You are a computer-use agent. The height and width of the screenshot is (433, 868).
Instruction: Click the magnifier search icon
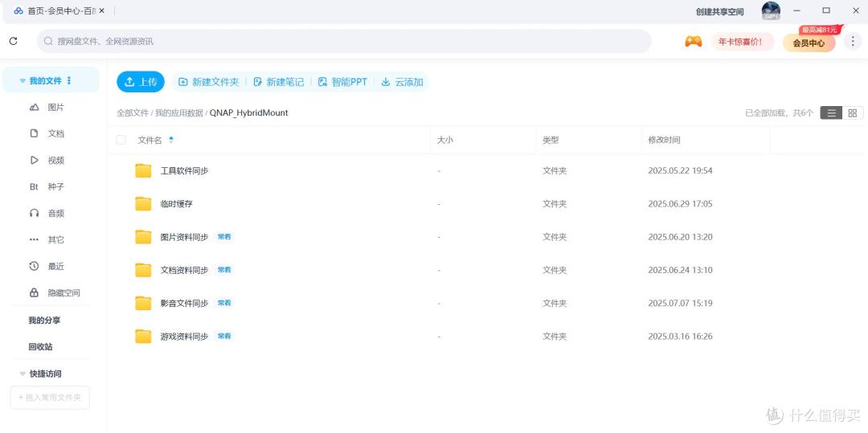pos(48,41)
